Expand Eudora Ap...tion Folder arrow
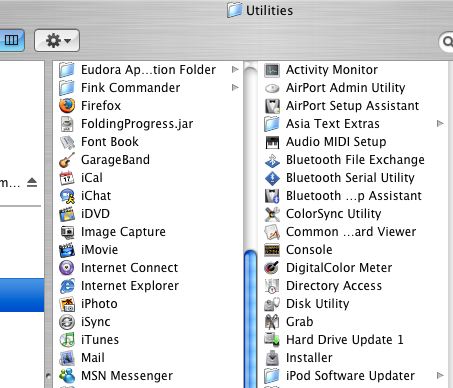This screenshot has height=388, width=453. pos(235,69)
